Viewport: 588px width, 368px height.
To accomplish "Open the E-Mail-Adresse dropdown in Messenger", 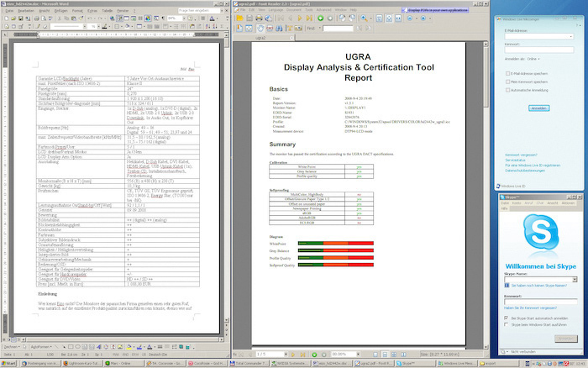I will point(571,36).
